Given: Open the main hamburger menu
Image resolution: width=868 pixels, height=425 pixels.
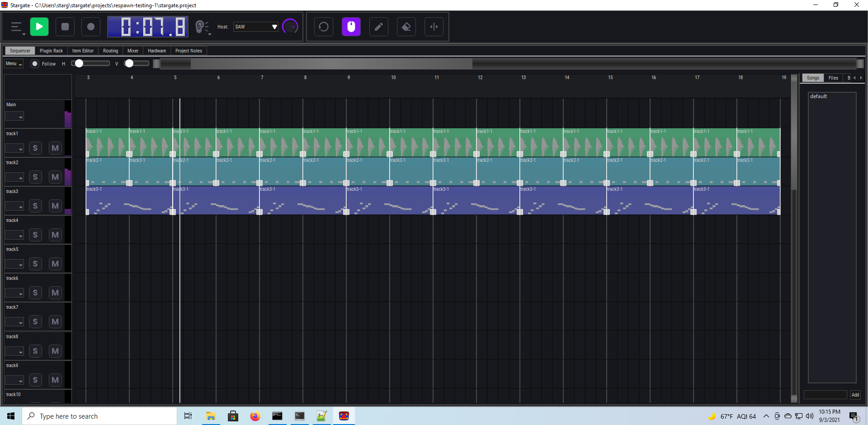Looking at the screenshot, I should pos(17,27).
